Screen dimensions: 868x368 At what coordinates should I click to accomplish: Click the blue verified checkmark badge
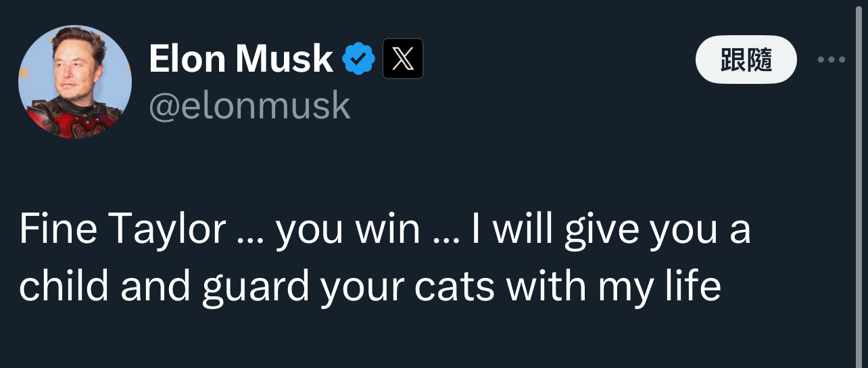pyautogui.click(x=359, y=59)
